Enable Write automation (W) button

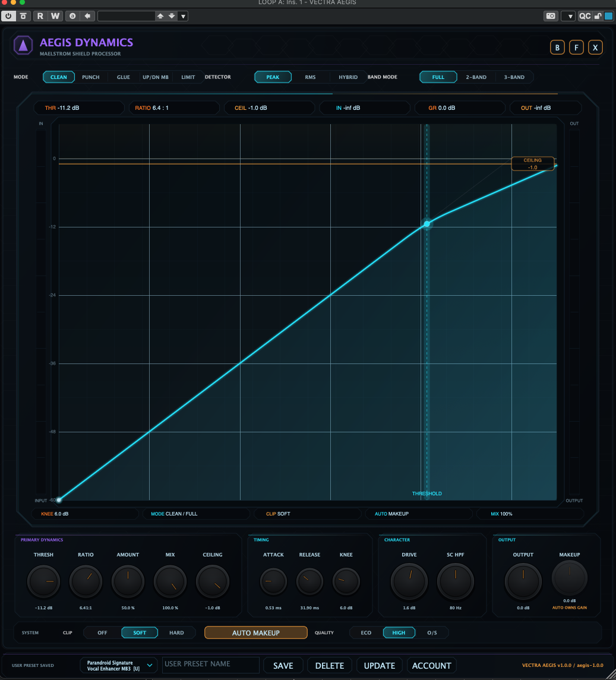pos(55,16)
